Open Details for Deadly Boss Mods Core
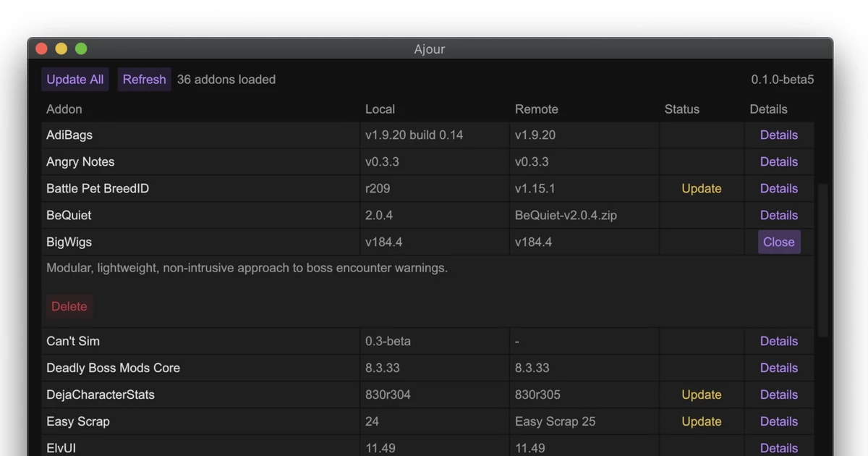 coord(779,368)
